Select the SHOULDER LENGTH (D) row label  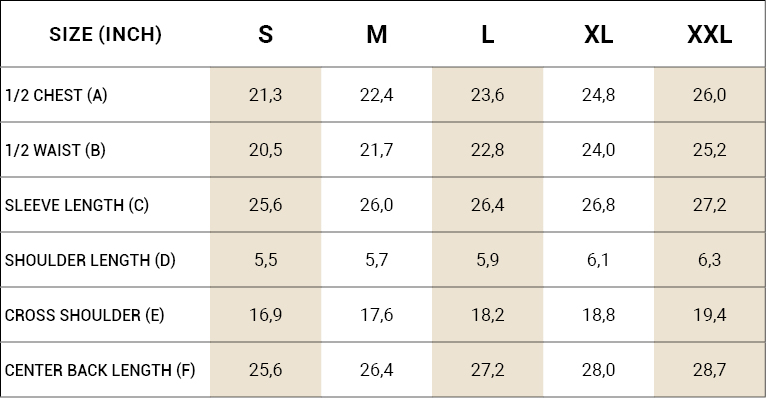pyautogui.click(x=90, y=261)
